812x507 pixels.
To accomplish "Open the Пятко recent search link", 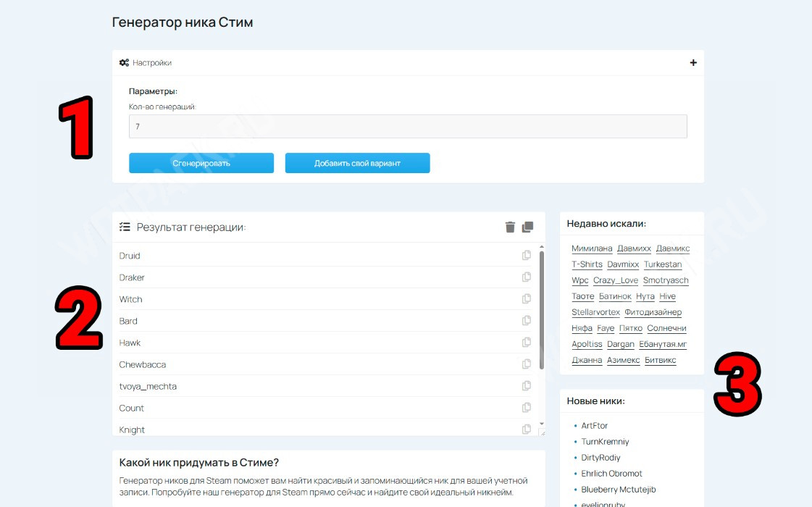I will pos(631,328).
